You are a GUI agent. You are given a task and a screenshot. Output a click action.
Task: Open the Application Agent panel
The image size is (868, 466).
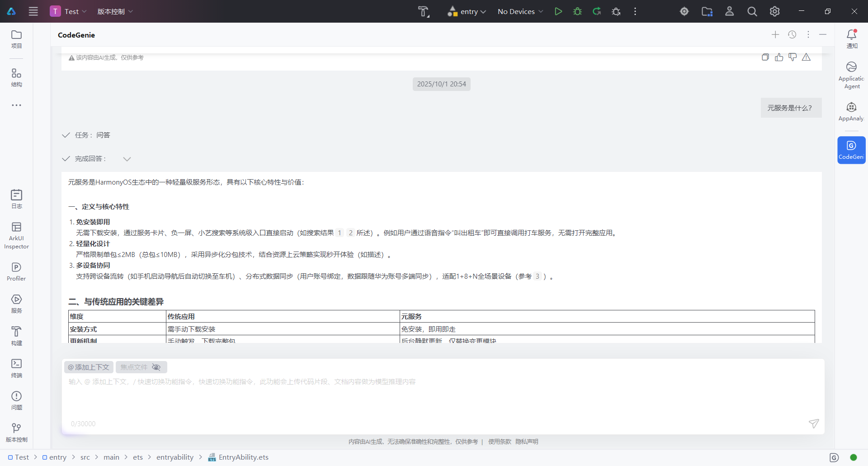[852, 75]
